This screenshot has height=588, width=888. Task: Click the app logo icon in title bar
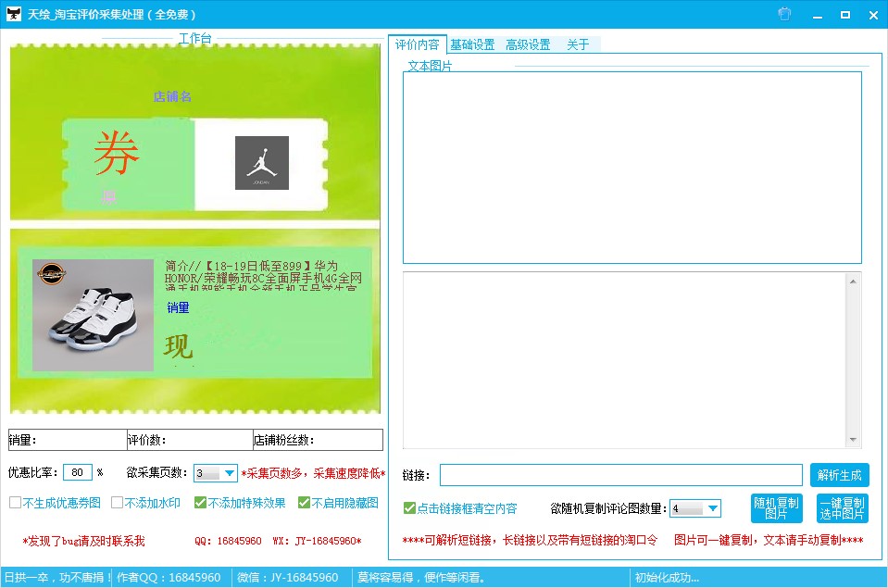tap(14, 14)
